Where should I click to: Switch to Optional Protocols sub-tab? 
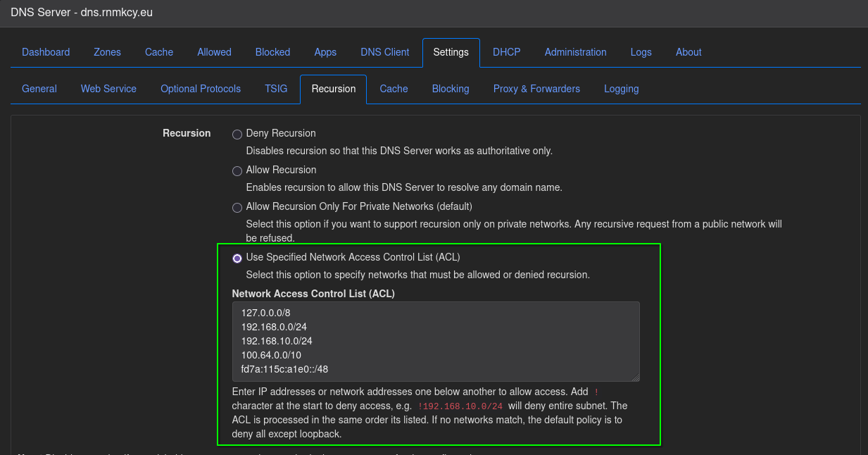pyautogui.click(x=201, y=89)
